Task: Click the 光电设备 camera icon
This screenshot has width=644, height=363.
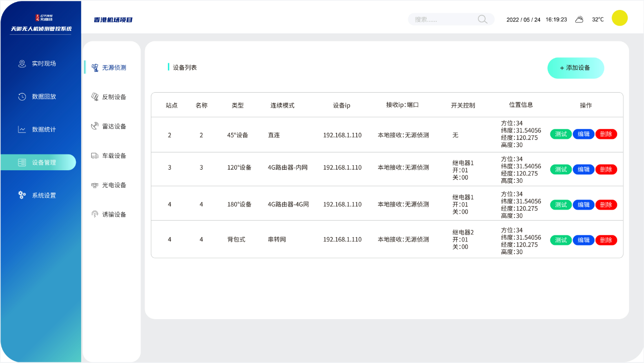Action: click(x=95, y=185)
